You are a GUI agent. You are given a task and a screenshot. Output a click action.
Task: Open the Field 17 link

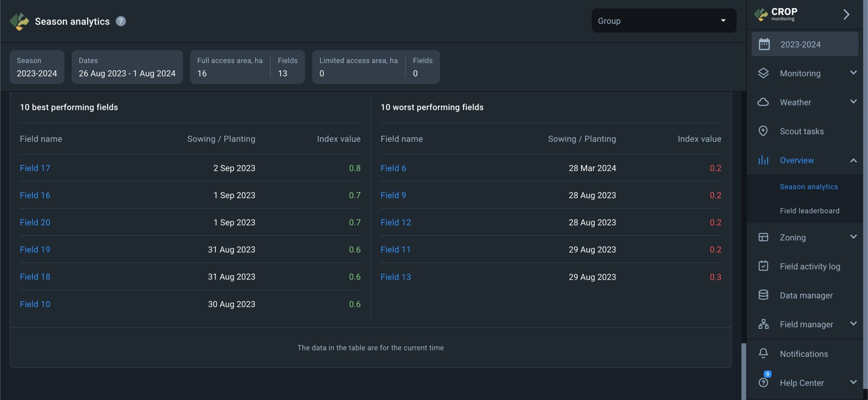click(35, 168)
